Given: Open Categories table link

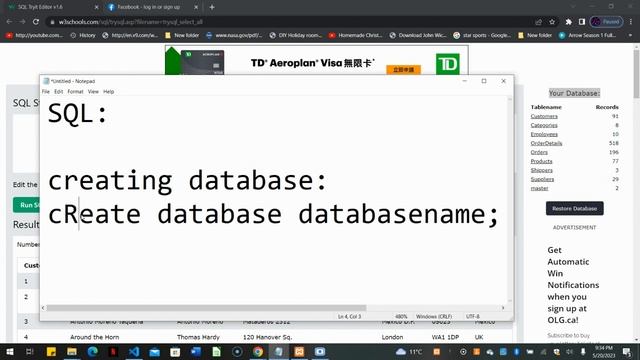Looking at the screenshot, I should (544, 125).
